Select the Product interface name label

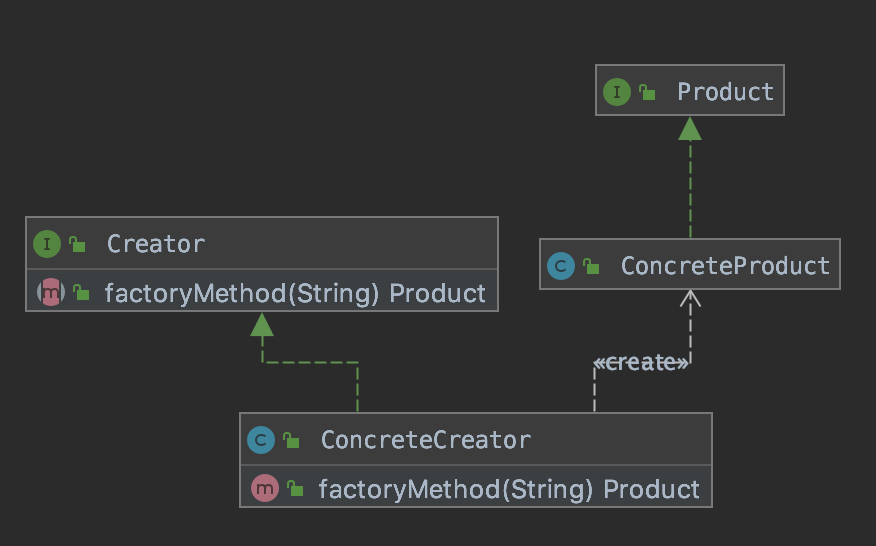click(725, 92)
